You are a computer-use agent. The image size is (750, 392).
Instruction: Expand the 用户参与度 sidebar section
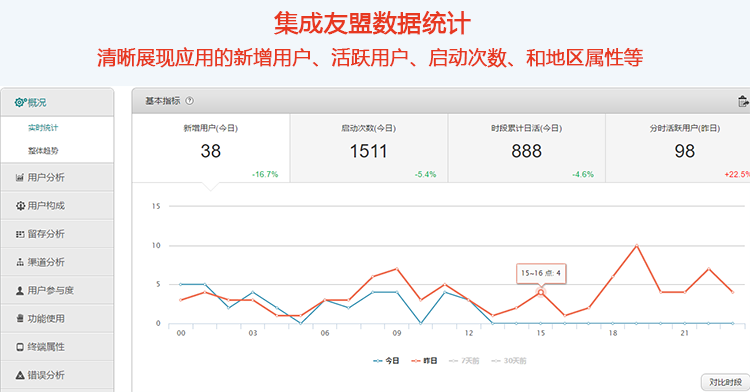pos(57,290)
